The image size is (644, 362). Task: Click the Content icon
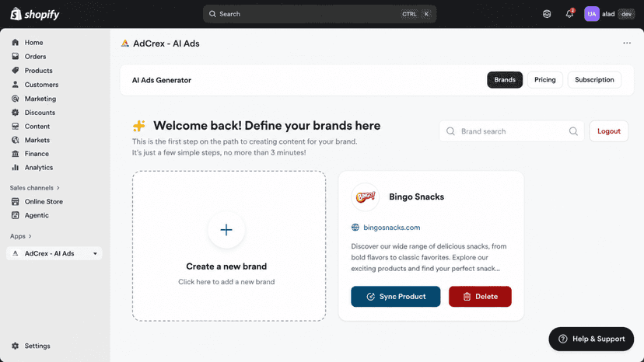point(16,126)
